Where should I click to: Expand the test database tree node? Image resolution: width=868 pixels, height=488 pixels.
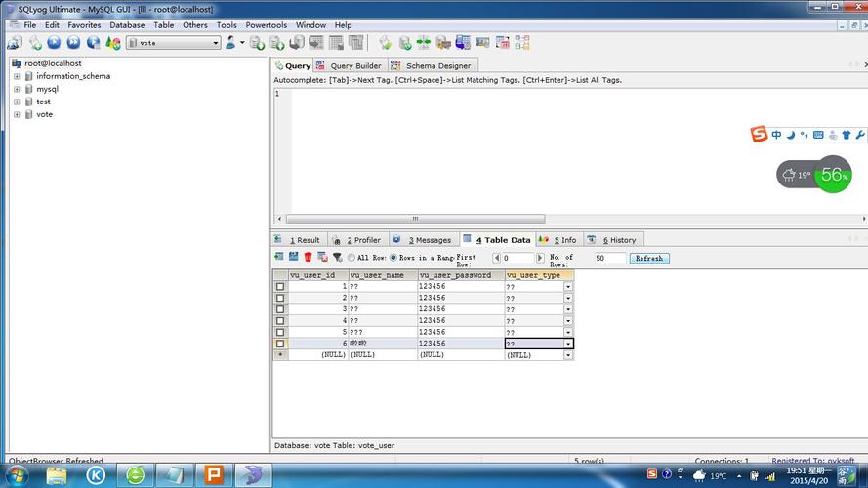(17, 102)
